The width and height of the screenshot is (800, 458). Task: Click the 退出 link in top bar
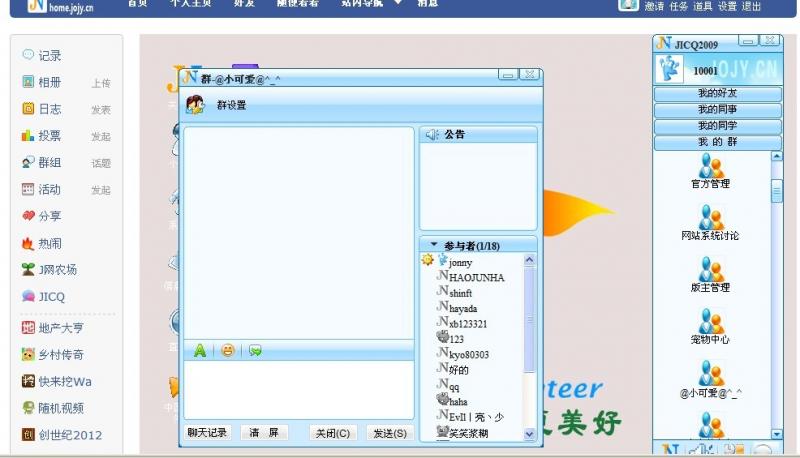coord(751,6)
